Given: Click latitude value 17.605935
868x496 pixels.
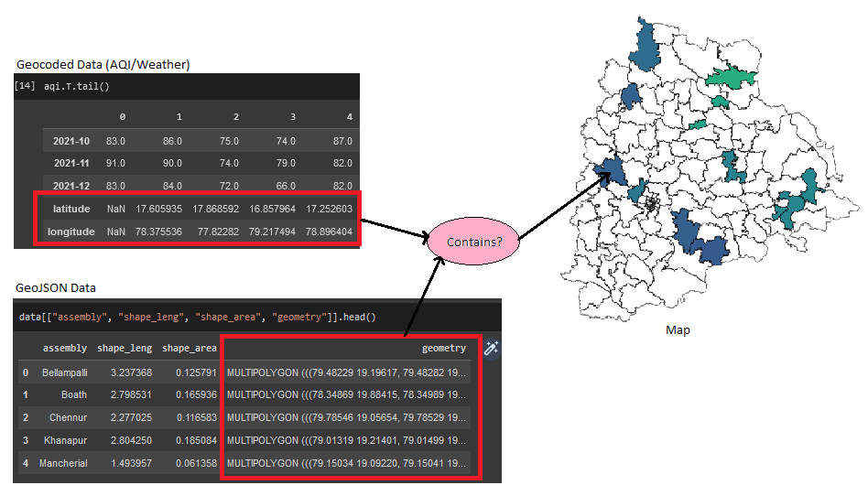Looking at the screenshot, I should point(158,209).
